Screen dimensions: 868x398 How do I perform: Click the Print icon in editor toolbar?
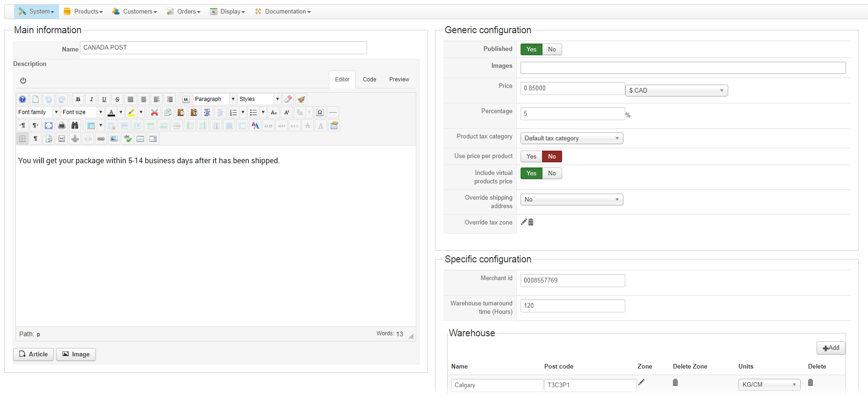point(62,125)
